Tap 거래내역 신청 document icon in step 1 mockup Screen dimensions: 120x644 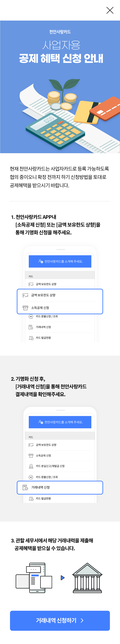(31, 327)
